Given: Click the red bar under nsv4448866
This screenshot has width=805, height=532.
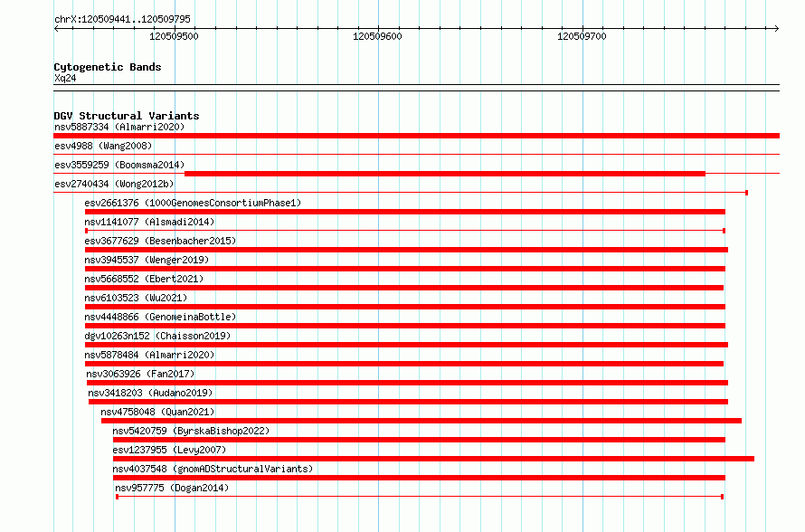Looking at the screenshot, I should pyautogui.click(x=405, y=326).
